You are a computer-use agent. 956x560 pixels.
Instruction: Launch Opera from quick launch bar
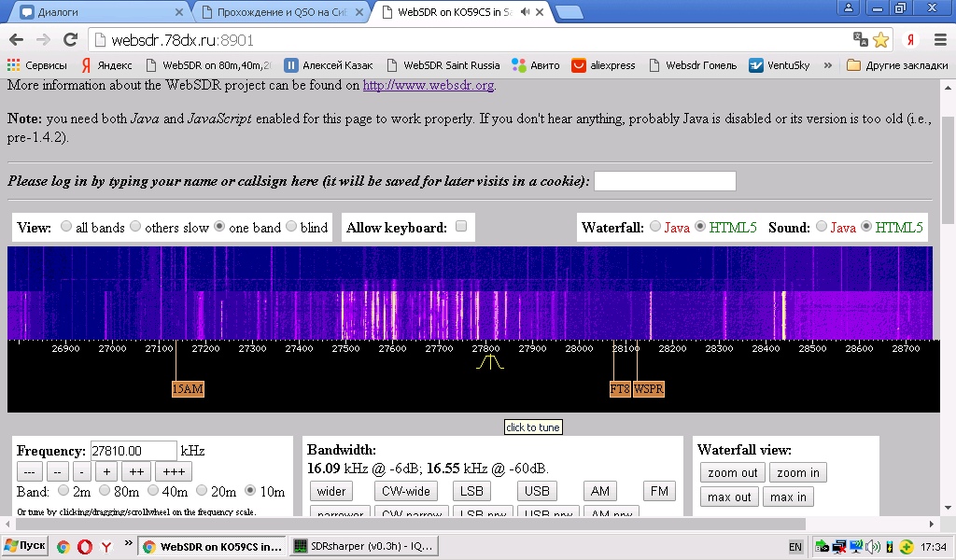85,547
